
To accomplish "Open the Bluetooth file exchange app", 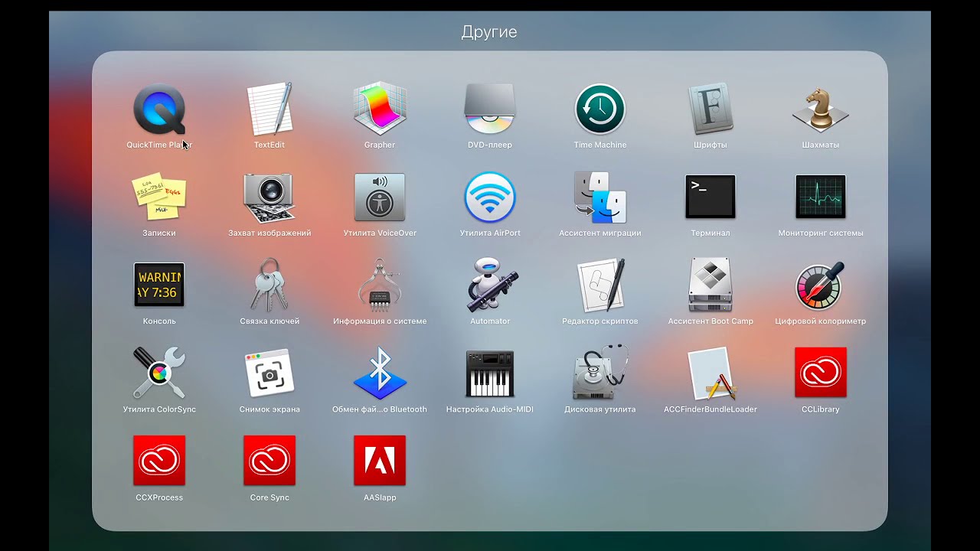I will point(380,373).
